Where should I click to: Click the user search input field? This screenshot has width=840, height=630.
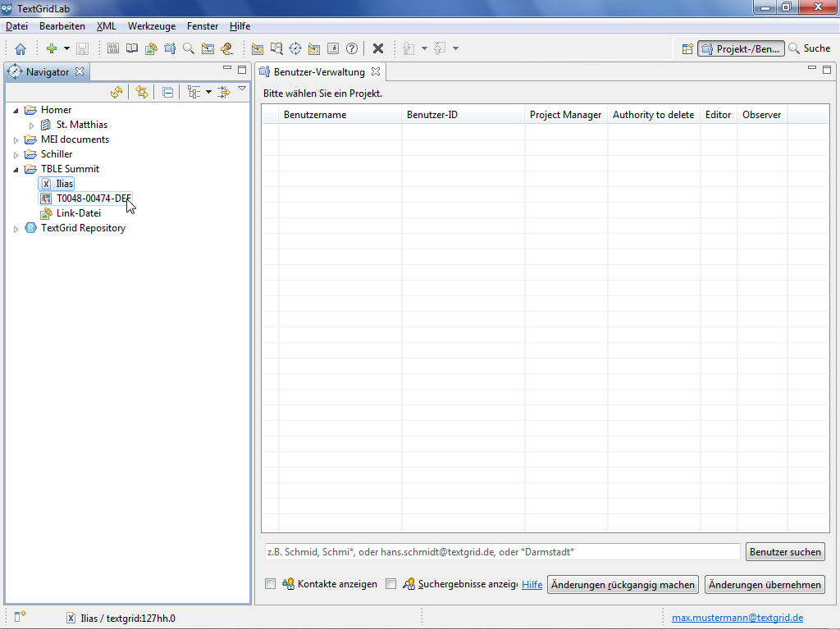(501, 552)
